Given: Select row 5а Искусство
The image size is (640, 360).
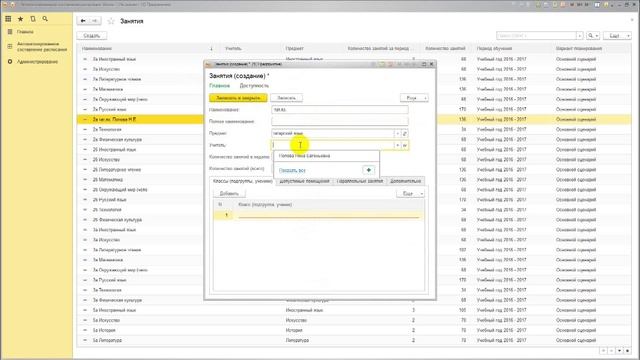Looking at the screenshot, I should click(x=353, y=320).
